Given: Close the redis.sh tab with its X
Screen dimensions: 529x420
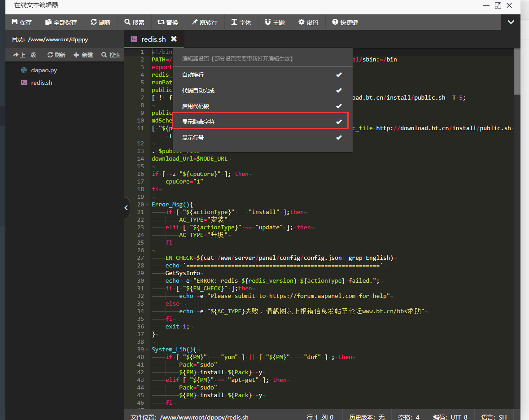Looking at the screenshot, I should 174,39.
